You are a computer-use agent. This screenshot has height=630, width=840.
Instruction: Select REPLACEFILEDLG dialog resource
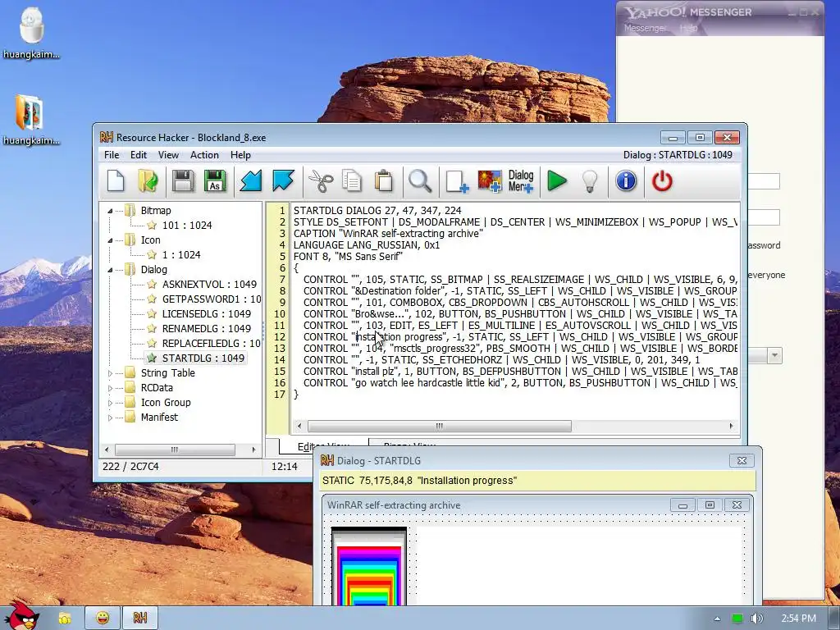(212, 344)
